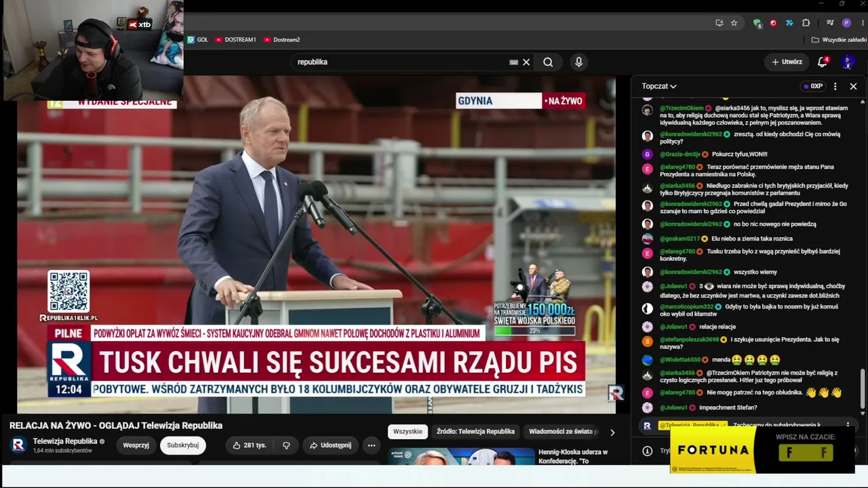Open the browser extensions puzzle menu
868x488 pixels.
[806, 23]
